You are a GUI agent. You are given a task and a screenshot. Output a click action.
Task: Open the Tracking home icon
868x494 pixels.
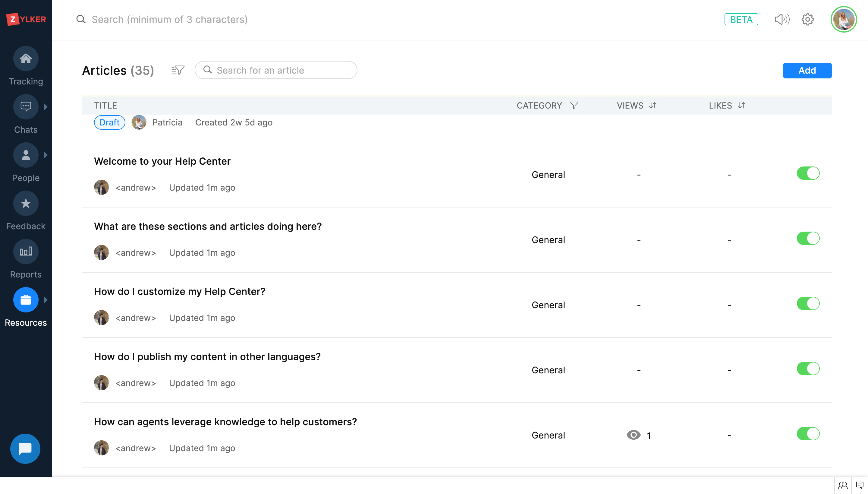pos(26,59)
